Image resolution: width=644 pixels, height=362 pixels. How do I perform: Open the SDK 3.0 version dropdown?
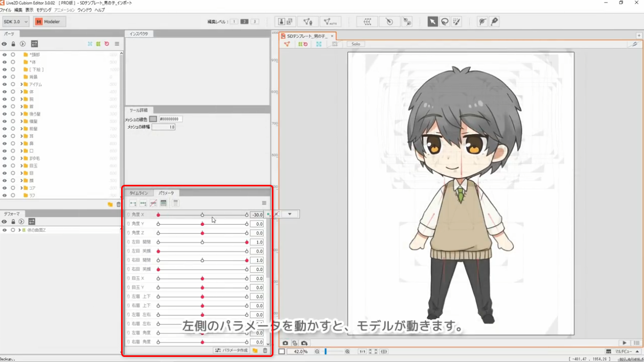tap(15, 21)
